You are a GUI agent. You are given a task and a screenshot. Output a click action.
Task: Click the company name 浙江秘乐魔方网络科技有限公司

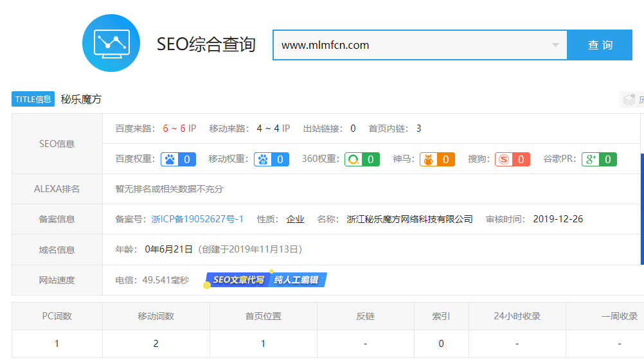[x=409, y=219]
